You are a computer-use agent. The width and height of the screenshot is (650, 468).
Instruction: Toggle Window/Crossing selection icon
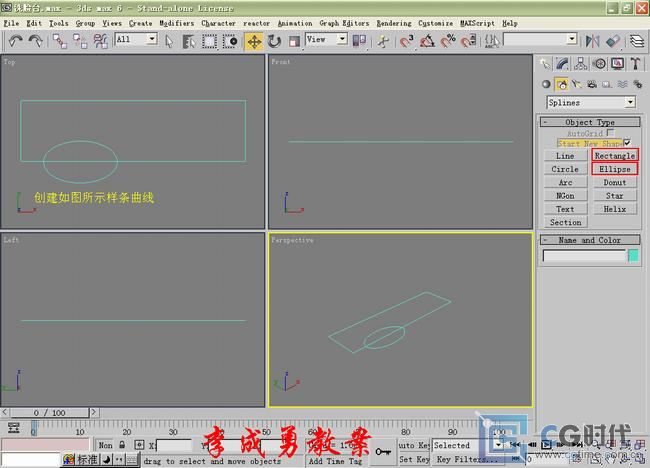230,41
